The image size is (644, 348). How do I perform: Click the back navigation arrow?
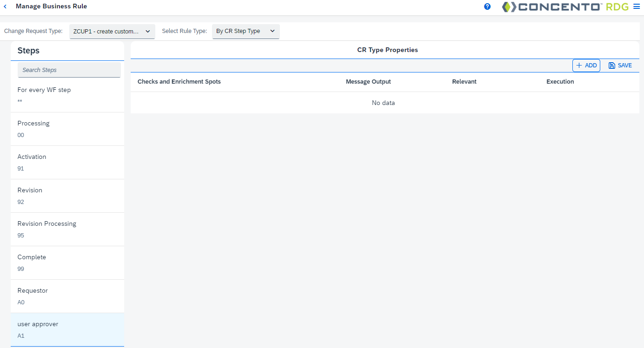(5, 6)
